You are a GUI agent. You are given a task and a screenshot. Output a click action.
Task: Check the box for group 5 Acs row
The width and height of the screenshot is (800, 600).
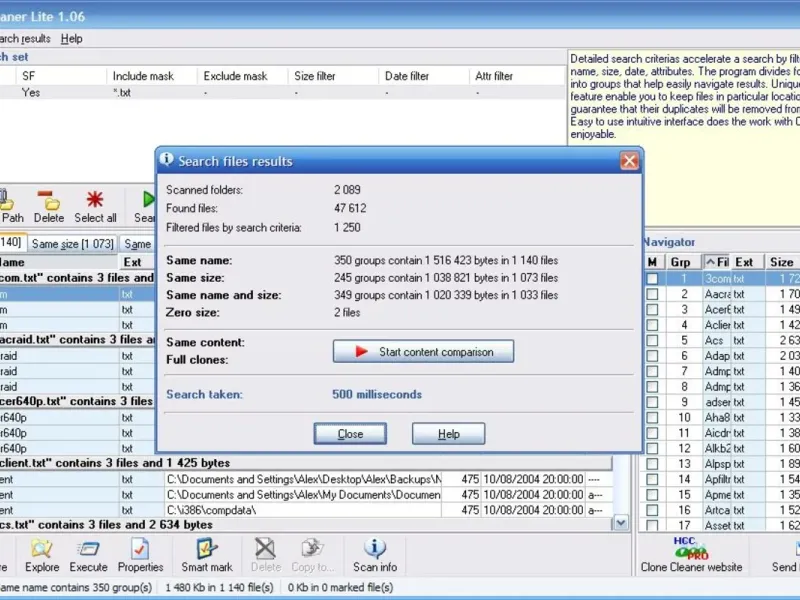tap(652, 340)
